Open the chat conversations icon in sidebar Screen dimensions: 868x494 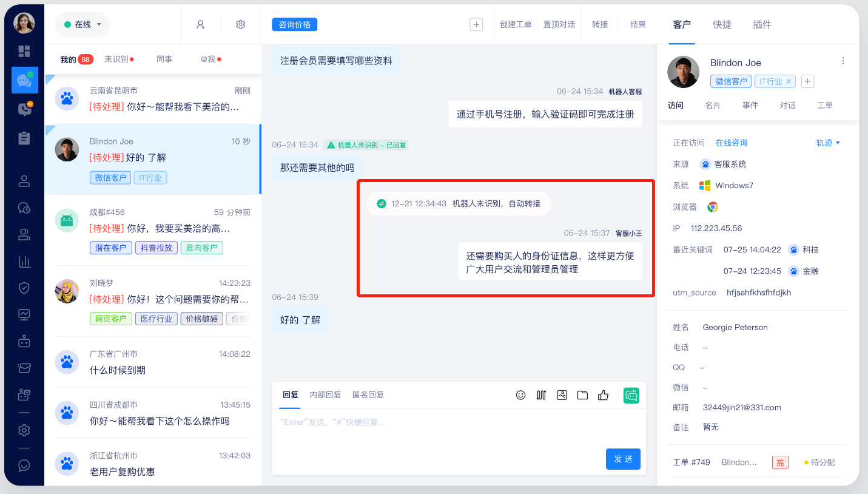point(24,80)
